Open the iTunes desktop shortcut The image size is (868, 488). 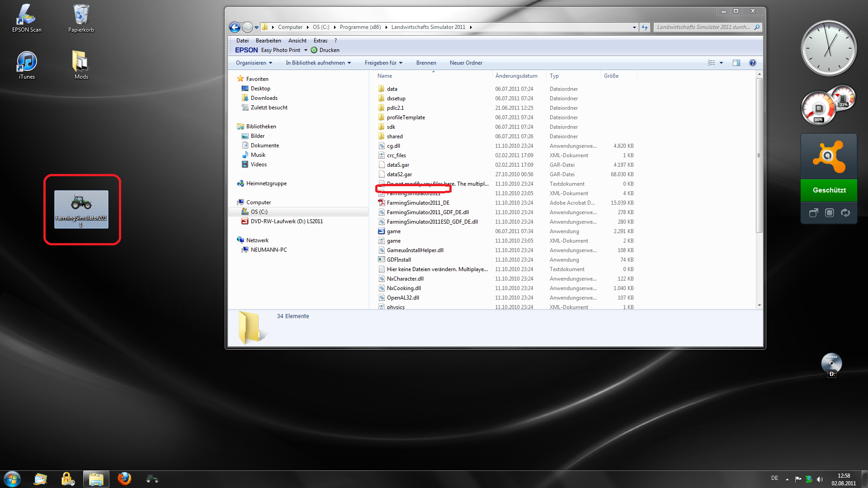[27, 66]
